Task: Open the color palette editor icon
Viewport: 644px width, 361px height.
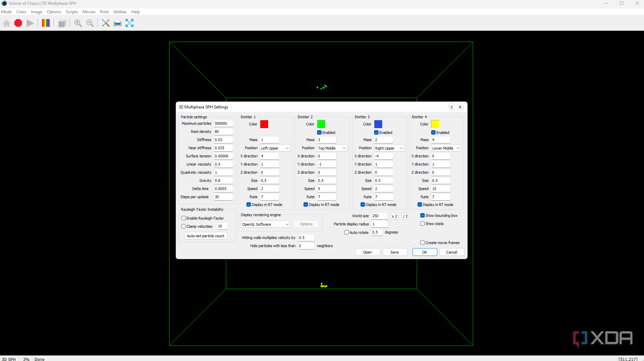Action: click(x=46, y=23)
